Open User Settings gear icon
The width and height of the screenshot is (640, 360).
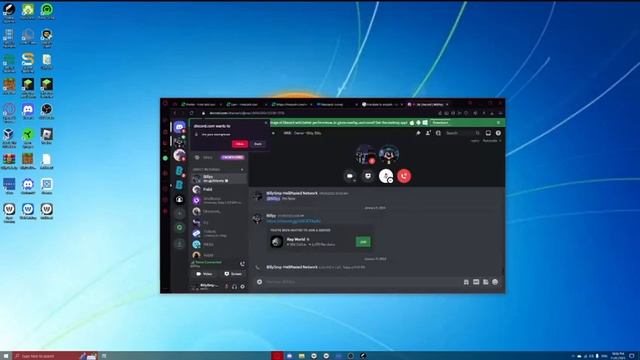pos(242,287)
